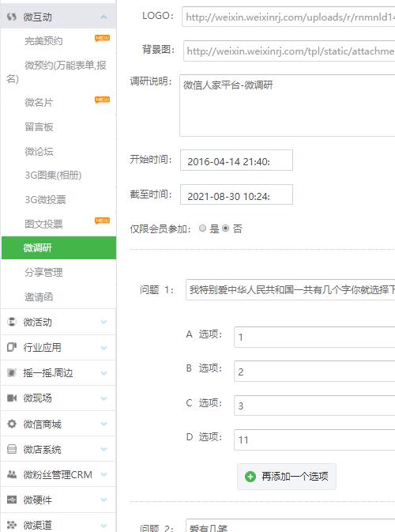395x532 pixels.
Task: Click the C 选项 input field
Action: (314, 406)
